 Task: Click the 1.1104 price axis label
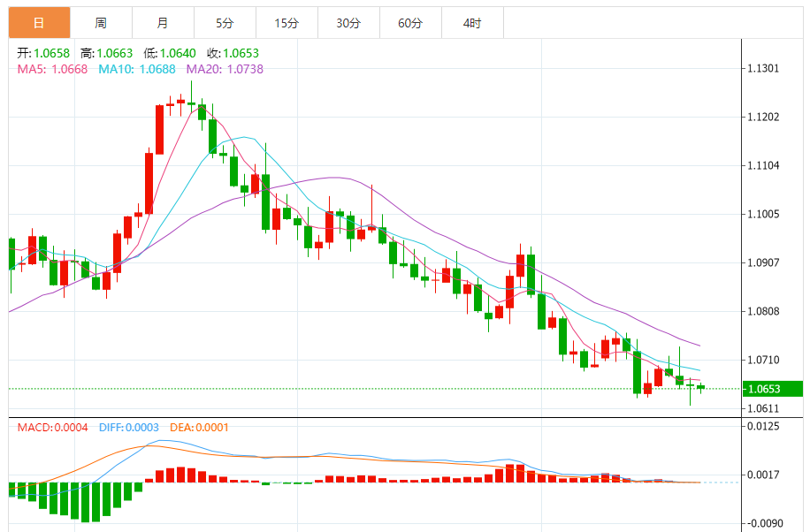pyautogui.click(x=763, y=166)
